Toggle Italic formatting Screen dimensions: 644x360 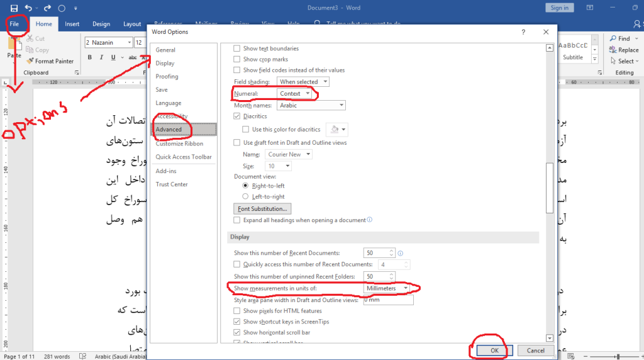pos(101,57)
